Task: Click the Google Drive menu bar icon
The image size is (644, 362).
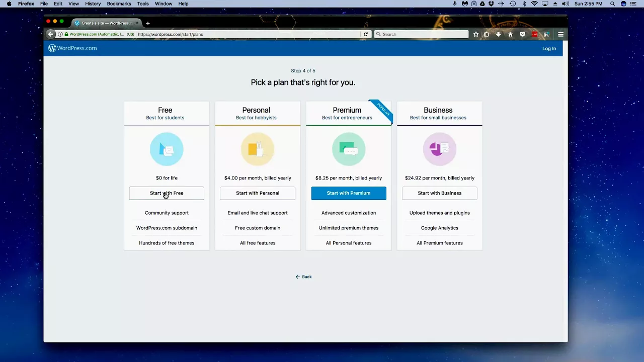Action: pyautogui.click(x=482, y=4)
